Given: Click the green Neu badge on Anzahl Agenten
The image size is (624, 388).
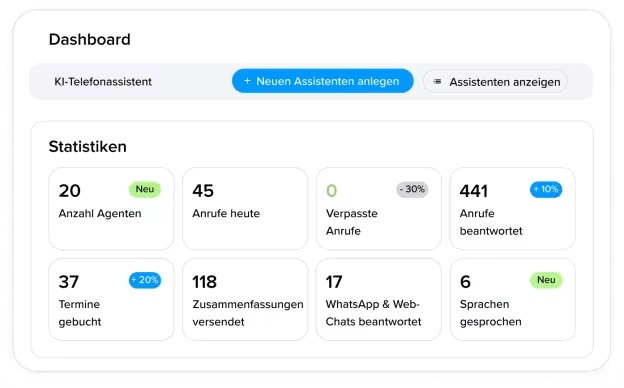Looking at the screenshot, I should (x=145, y=189).
